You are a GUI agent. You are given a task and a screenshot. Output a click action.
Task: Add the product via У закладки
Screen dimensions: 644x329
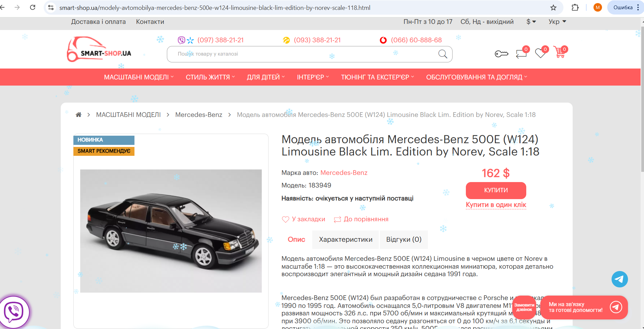pyautogui.click(x=303, y=219)
